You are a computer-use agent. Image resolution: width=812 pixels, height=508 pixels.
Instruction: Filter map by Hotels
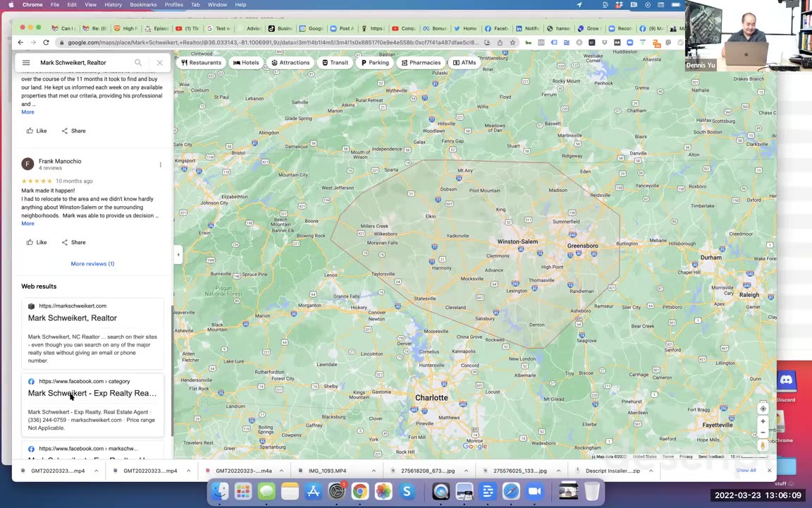tap(246, 63)
